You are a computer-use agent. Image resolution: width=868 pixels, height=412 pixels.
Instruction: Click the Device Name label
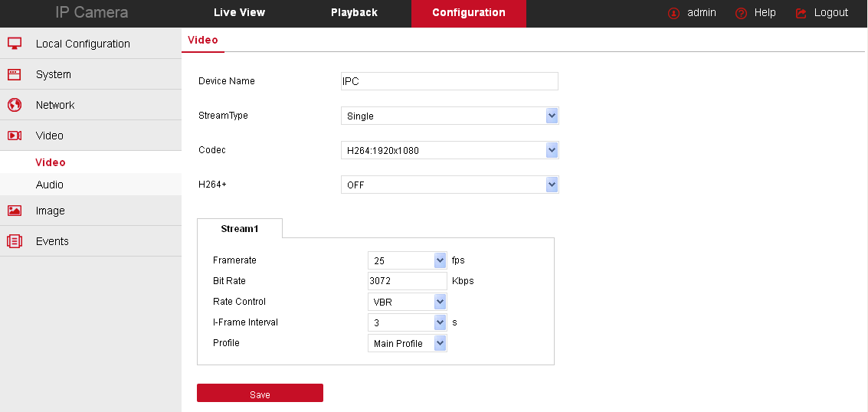[227, 80]
